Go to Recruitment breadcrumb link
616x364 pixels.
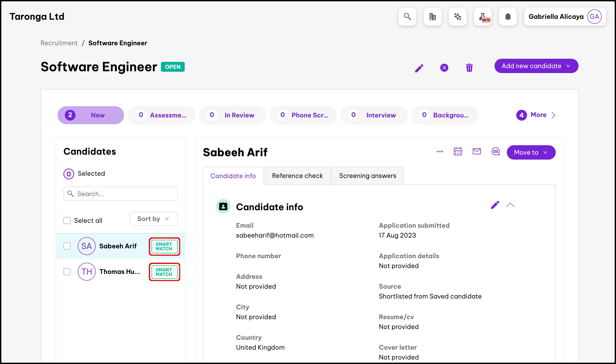point(59,43)
